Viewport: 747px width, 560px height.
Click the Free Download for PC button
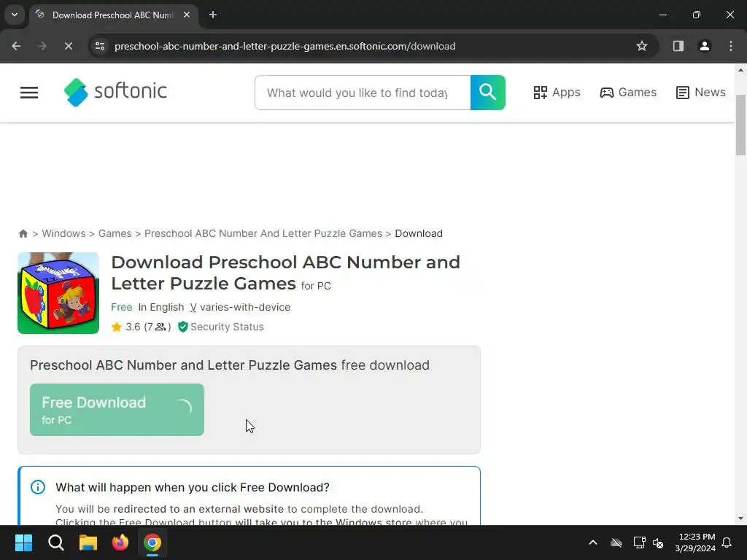click(x=117, y=410)
